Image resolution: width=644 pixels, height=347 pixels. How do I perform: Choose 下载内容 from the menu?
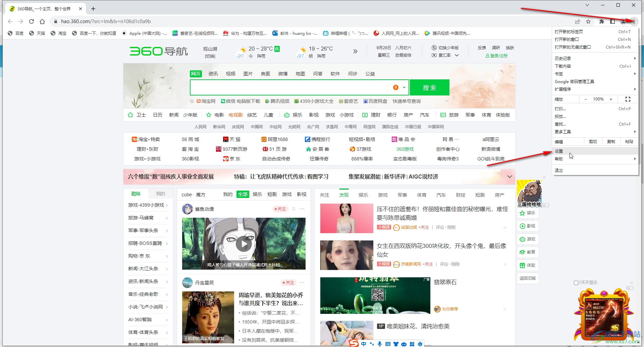point(595,66)
